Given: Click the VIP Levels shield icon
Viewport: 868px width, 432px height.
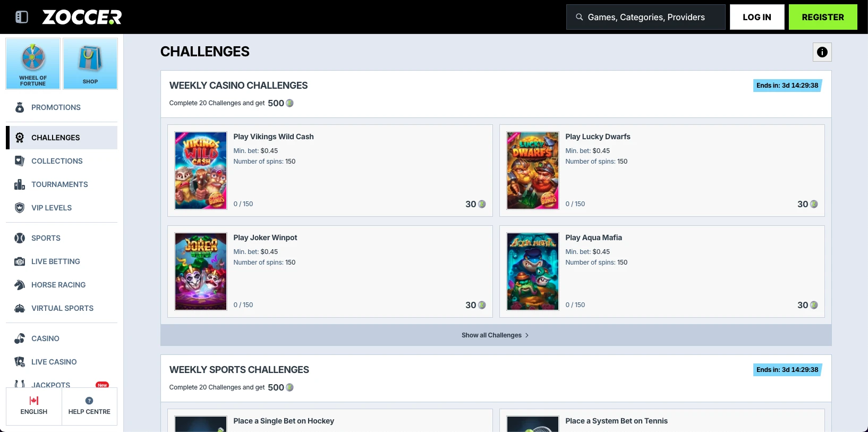Looking at the screenshot, I should tap(20, 208).
